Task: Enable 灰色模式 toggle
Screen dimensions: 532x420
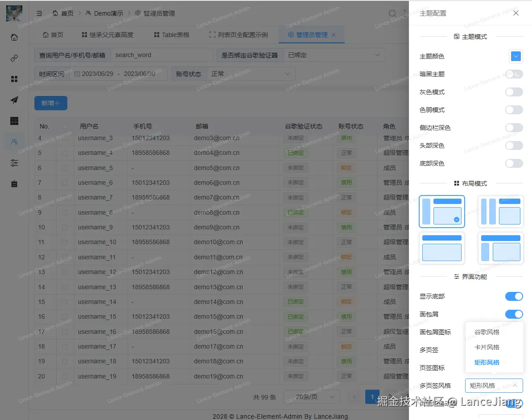Action: click(x=514, y=92)
